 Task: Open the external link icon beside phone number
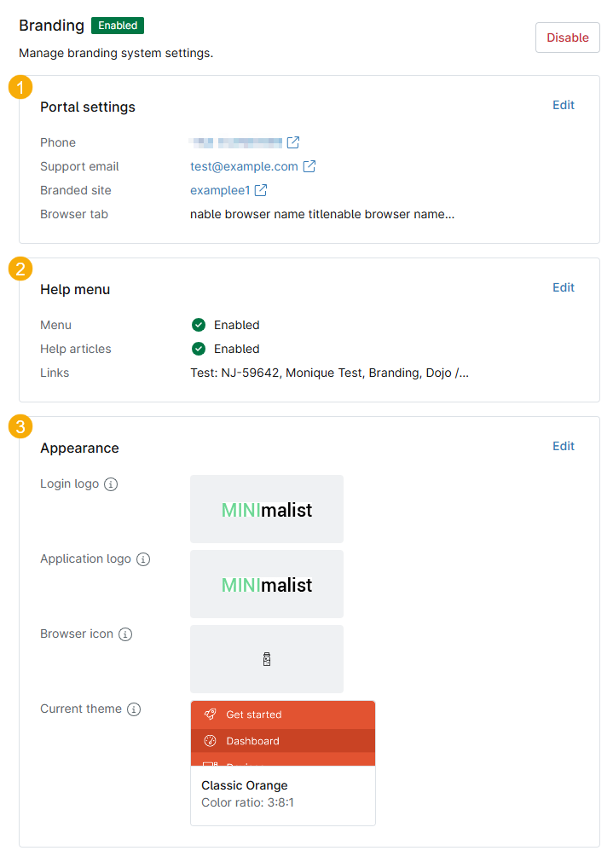292,142
